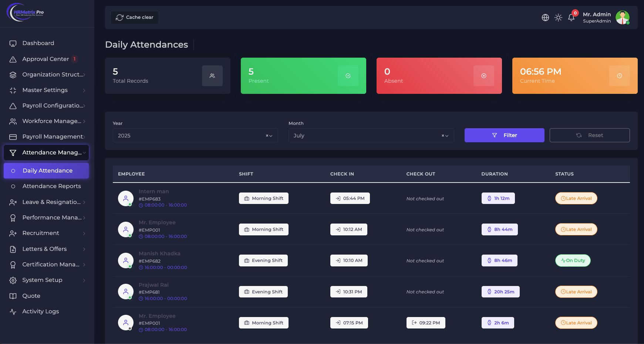Click the Duration column header

tap(495, 174)
